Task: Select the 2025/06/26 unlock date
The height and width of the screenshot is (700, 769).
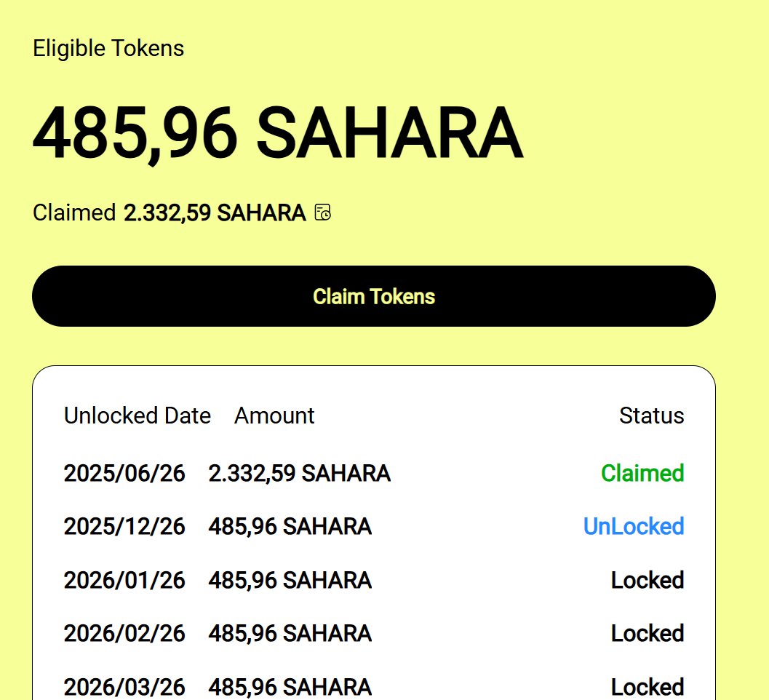Action: click(124, 474)
